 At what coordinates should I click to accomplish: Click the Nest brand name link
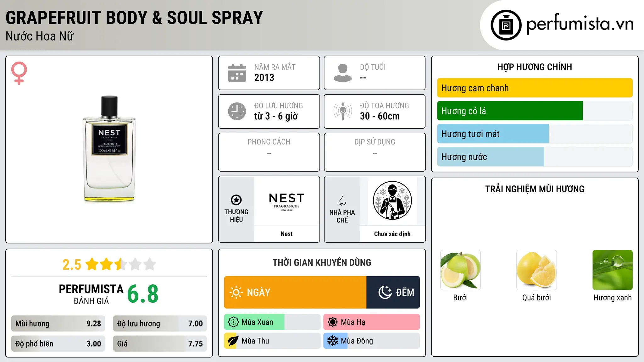click(x=286, y=234)
